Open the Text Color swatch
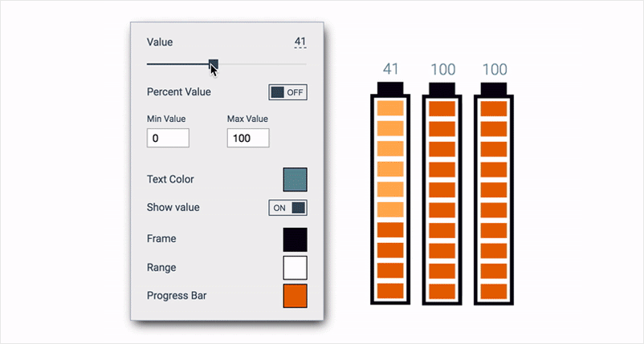This screenshot has height=344, width=644. 295,180
